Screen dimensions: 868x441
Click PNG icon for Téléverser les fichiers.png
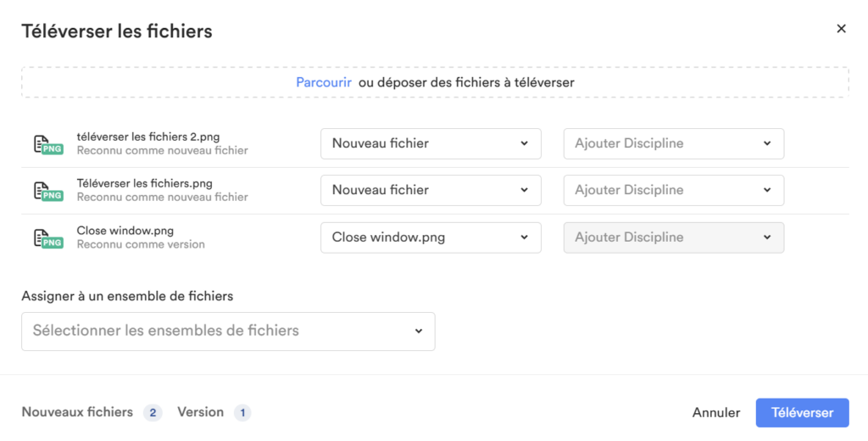48,191
